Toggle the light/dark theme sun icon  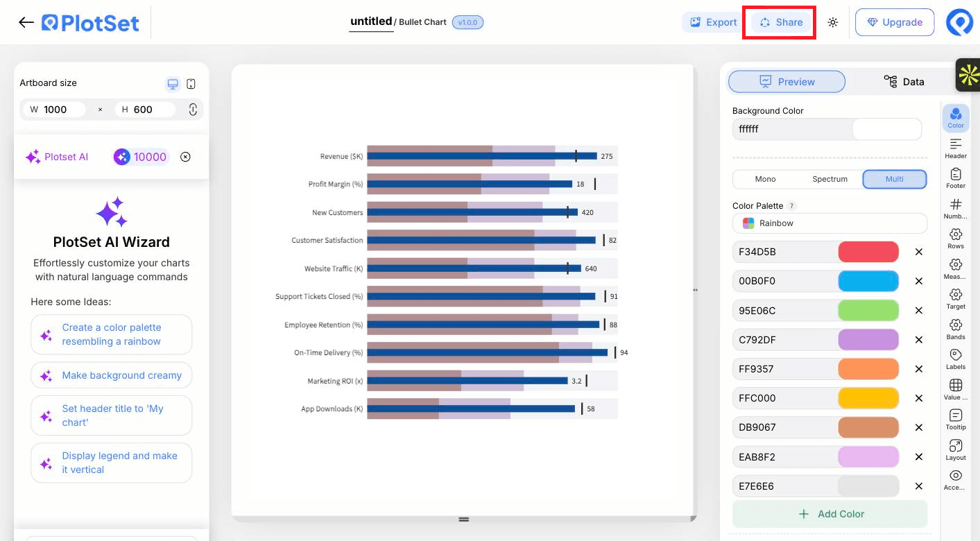[x=833, y=22]
